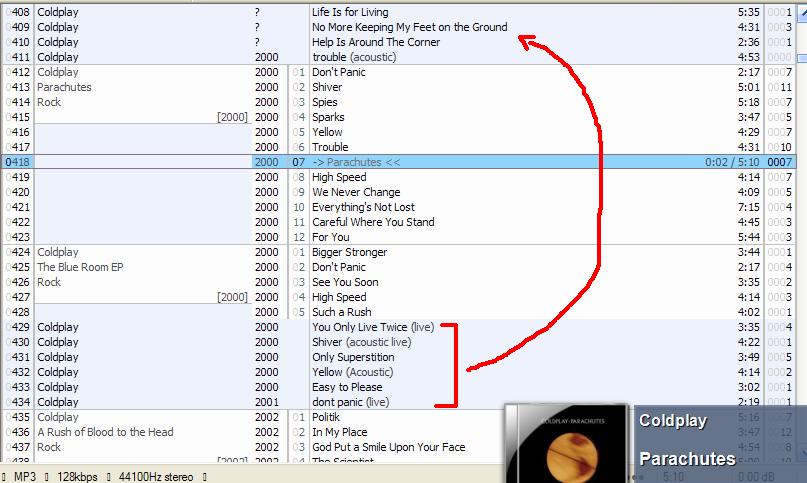
Task: Click the now-playing Parachutes track row
Action: click(398, 162)
